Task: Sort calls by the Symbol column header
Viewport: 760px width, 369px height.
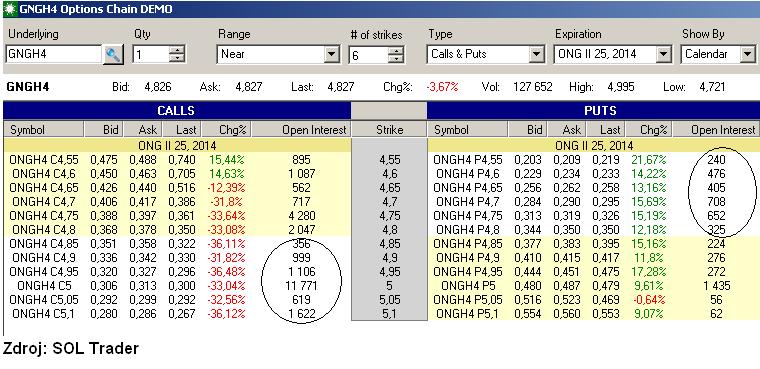Action: click(44, 129)
